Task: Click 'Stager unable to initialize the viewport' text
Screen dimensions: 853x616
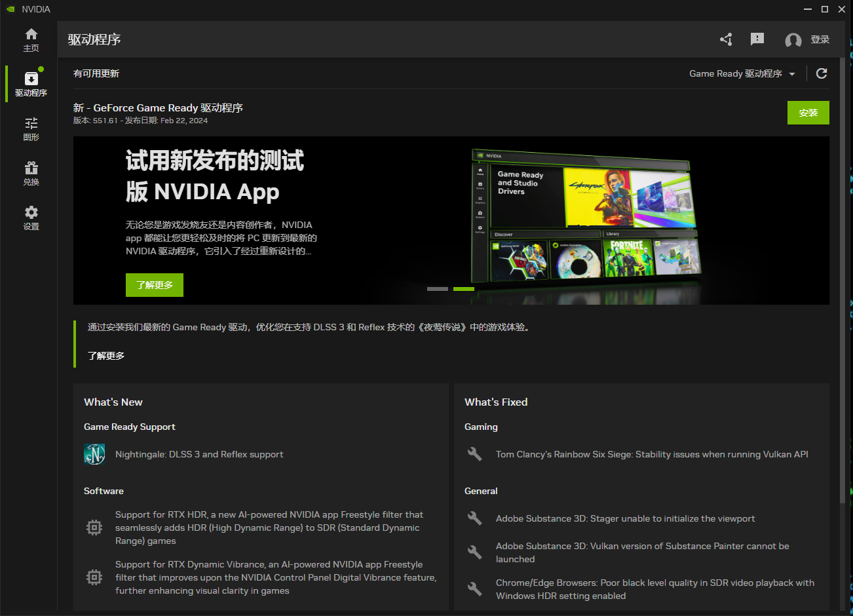Action: 625,518
